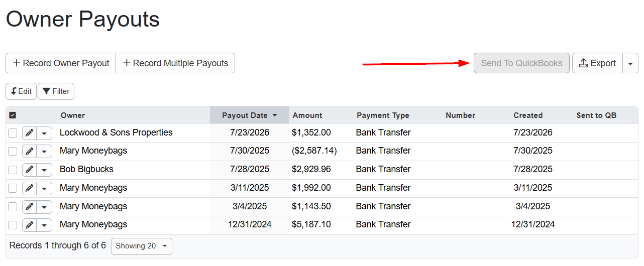Sort table by Amount column header
Image resolution: width=644 pixels, height=266 pixels.
click(307, 115)
